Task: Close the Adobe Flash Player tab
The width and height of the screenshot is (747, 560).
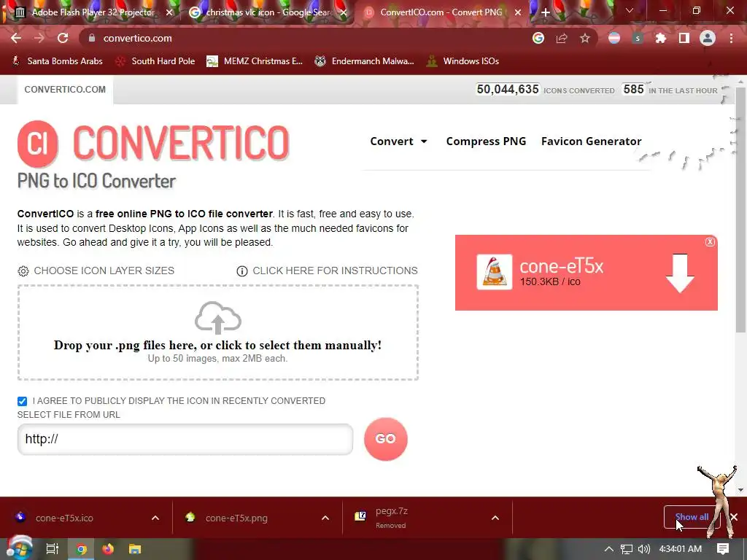Action: click(169, 12)
